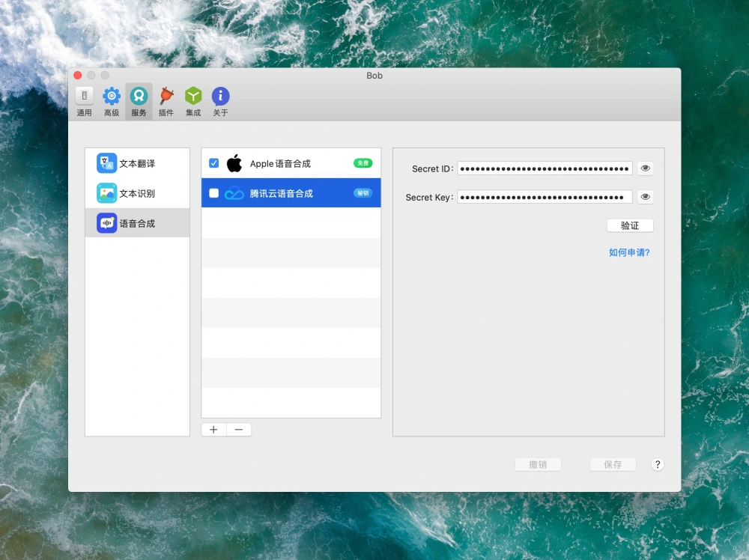Select 文本翻译 in the sidebar
This screenshot has width=749, height=560.
[138, 163]
